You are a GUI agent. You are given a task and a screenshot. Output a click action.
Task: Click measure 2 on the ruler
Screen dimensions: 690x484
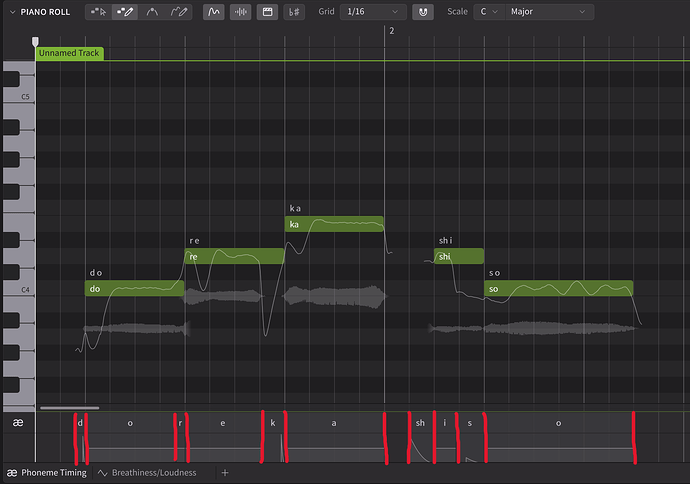(392, 31)
